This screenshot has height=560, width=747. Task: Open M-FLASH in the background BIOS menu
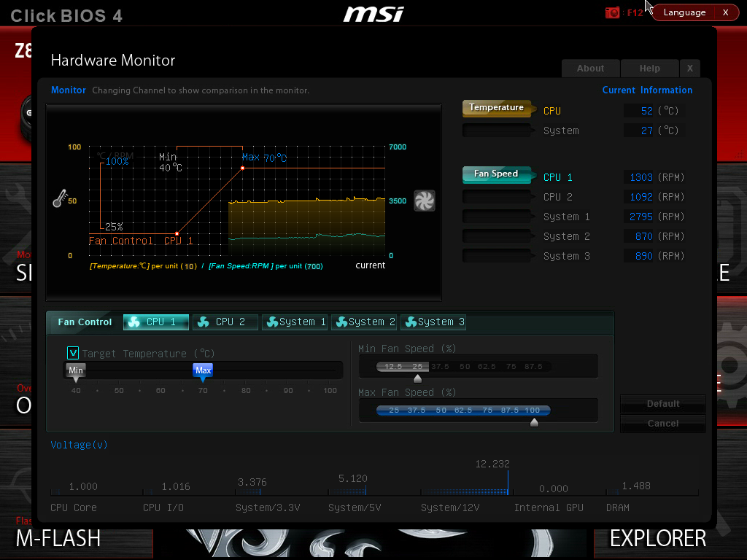[58, 539]
